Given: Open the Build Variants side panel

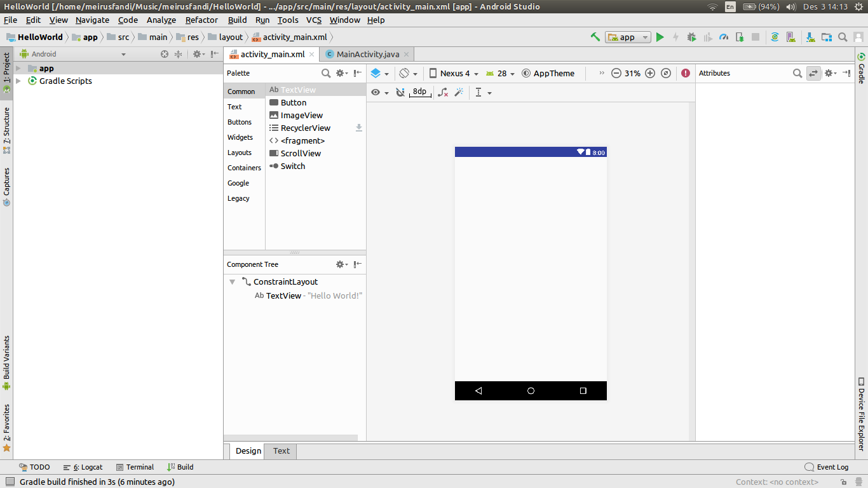Looking at the screenshot, I should (6, 362).
